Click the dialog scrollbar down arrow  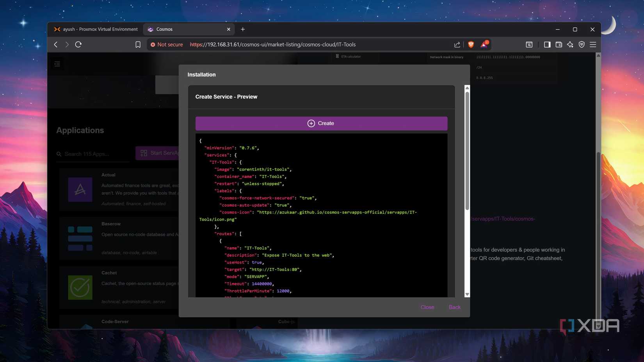tap(467, 295)
